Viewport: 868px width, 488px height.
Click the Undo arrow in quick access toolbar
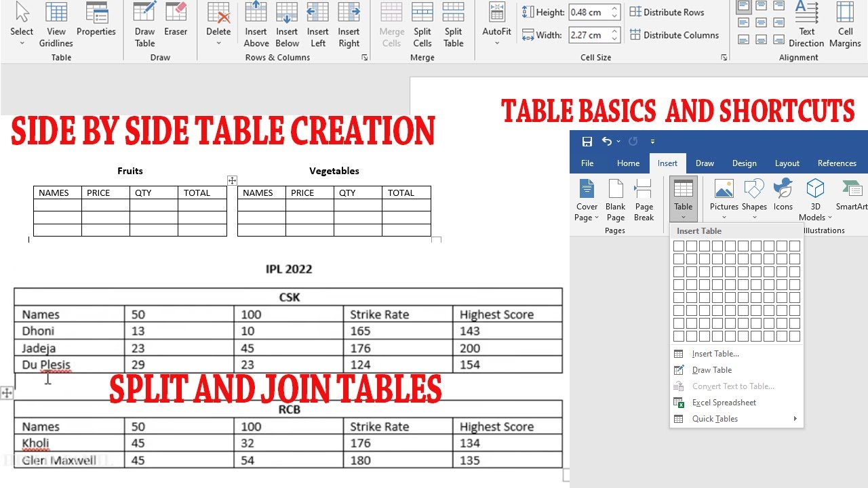tap(607, 142)
